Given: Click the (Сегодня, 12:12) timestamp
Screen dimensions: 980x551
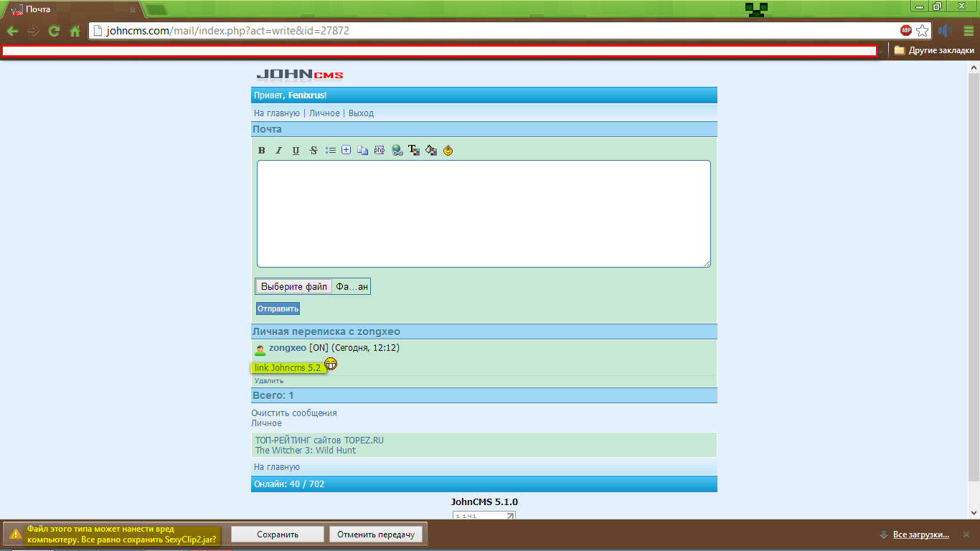Looking at the screenshot, I should click(366, 348).
